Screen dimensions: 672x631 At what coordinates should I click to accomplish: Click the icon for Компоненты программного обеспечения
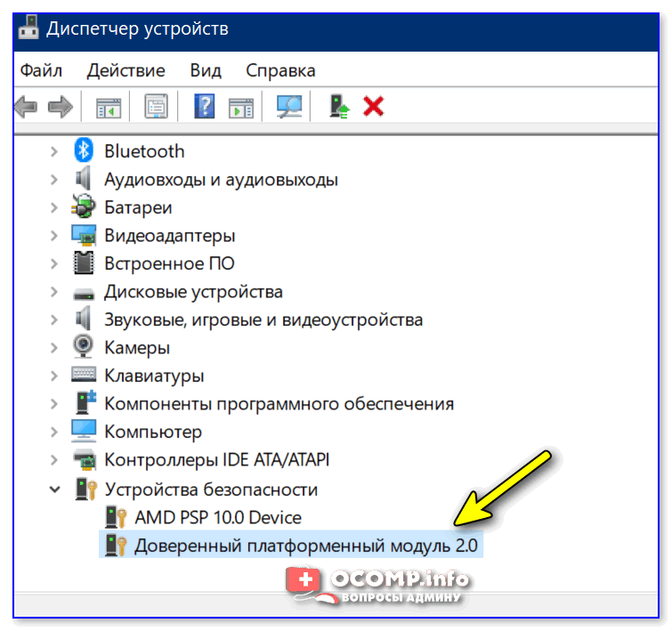pyautogui.click(x=86, y=401)
